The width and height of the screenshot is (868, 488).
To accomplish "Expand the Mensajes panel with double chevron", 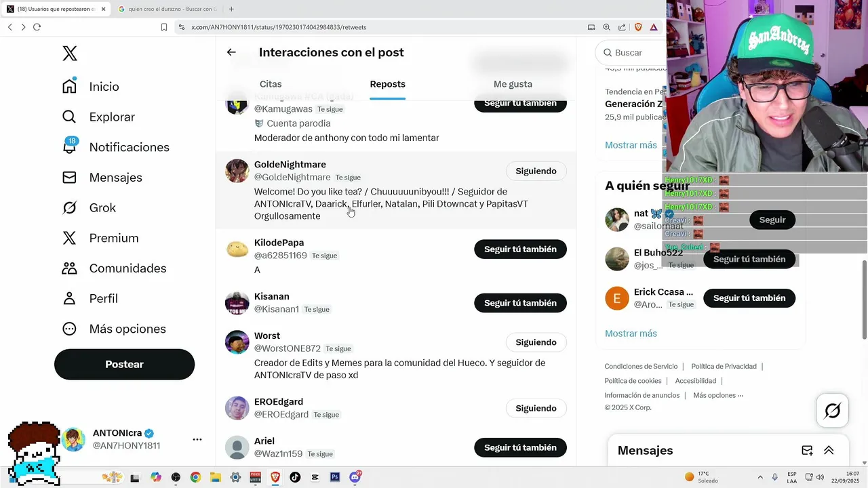I will tap(829, 451).
